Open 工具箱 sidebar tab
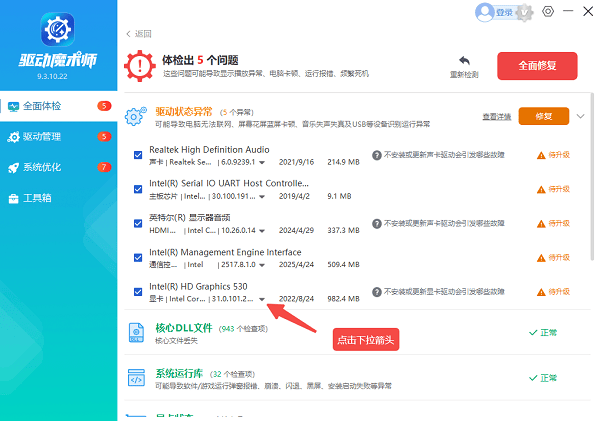 coord(59,198)
